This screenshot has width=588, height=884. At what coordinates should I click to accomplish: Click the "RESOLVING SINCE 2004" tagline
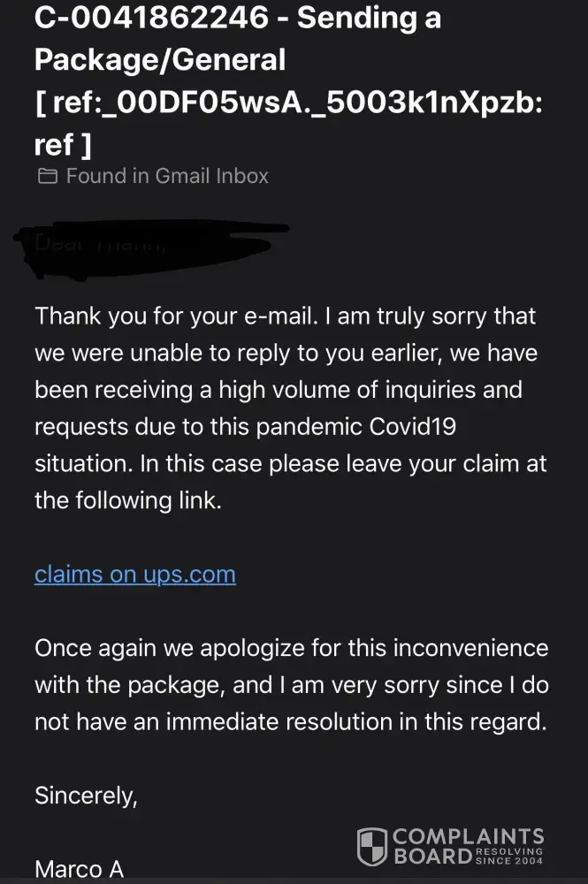509,856
